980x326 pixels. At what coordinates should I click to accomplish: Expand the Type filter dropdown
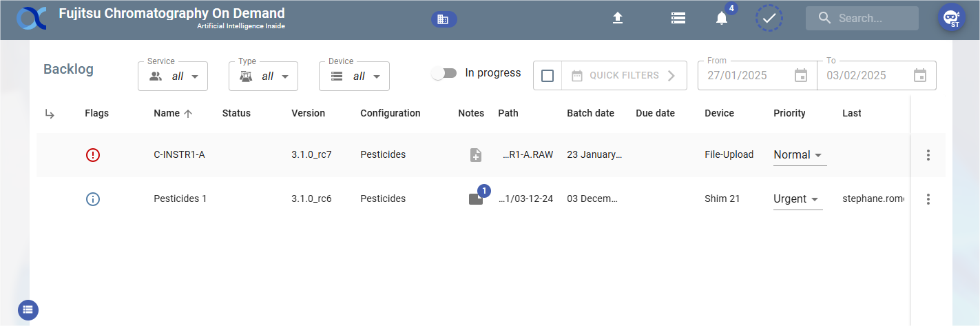coord(263,77)
